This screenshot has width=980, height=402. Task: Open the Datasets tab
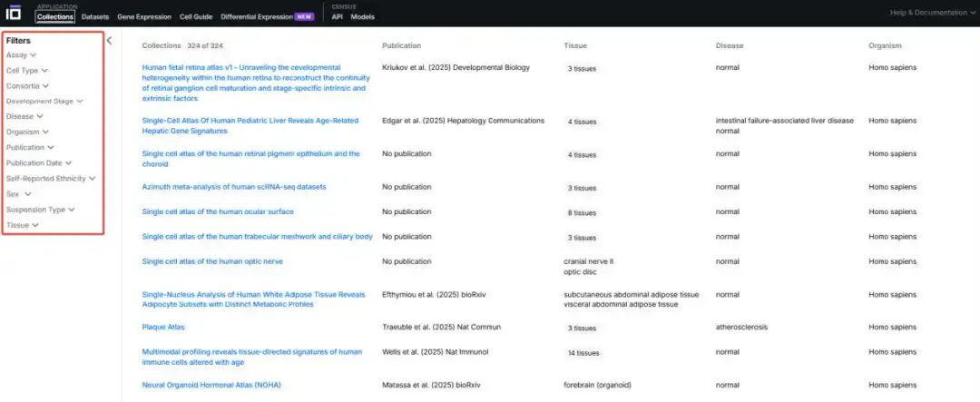(x=94, y=16)
